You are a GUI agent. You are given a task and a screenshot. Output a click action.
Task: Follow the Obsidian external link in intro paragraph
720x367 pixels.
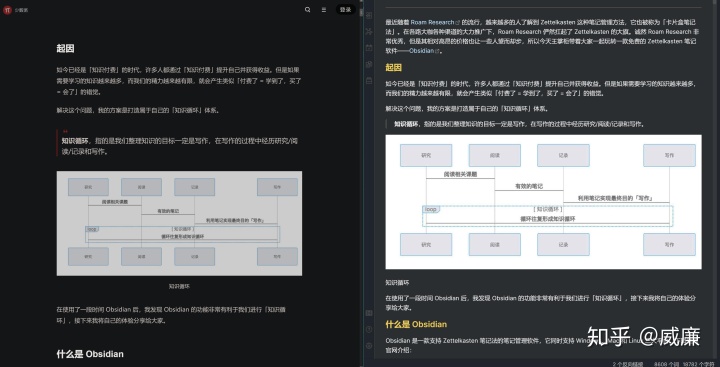424,51
